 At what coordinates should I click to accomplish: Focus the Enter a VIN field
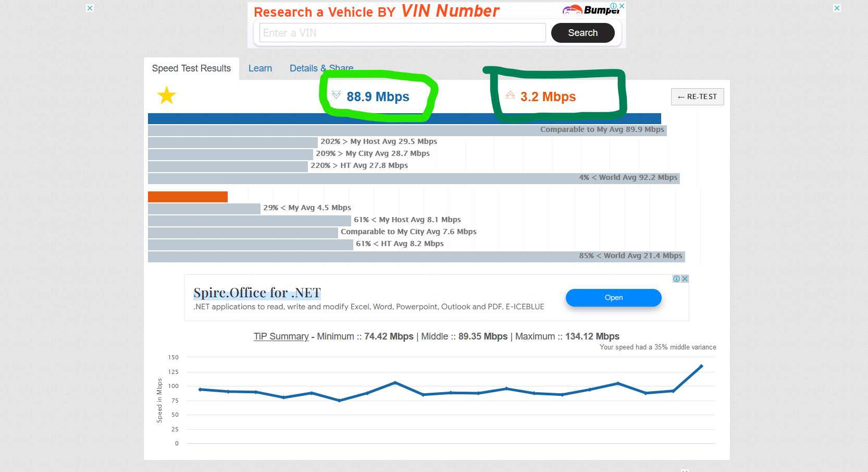402,33
